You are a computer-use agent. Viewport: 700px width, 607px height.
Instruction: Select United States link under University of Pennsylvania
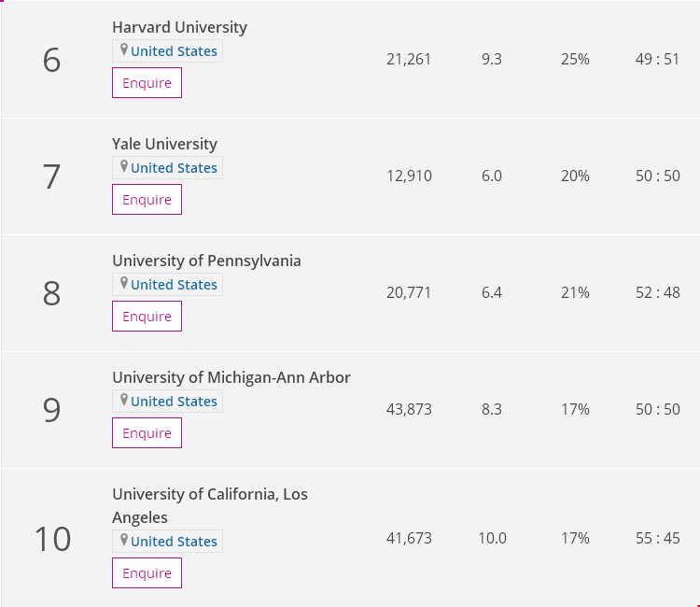pos(174,285)
